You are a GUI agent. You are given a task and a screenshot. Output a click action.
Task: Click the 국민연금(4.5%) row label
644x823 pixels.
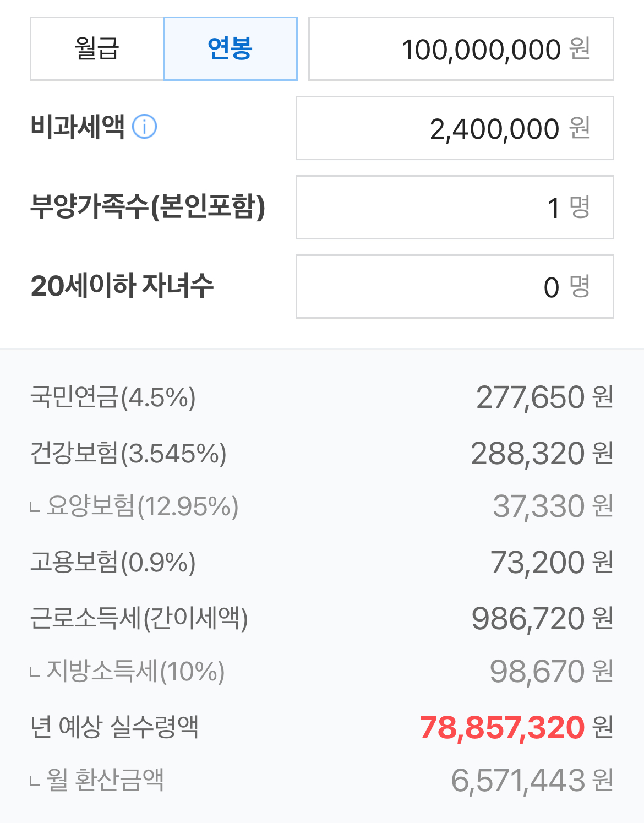click(x=113, y=397)
